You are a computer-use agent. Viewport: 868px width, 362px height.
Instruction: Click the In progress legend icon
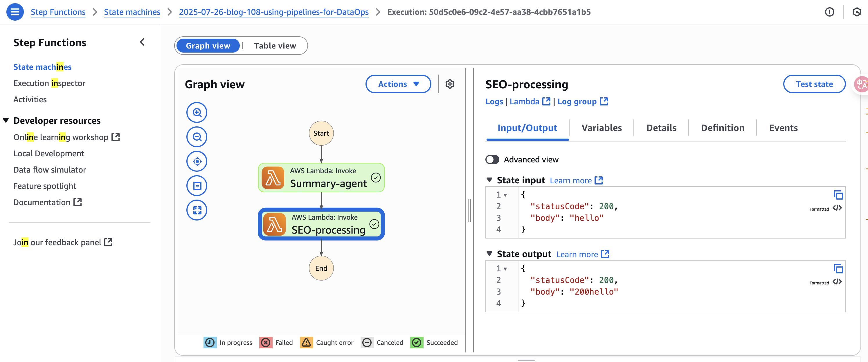(210, 343)
